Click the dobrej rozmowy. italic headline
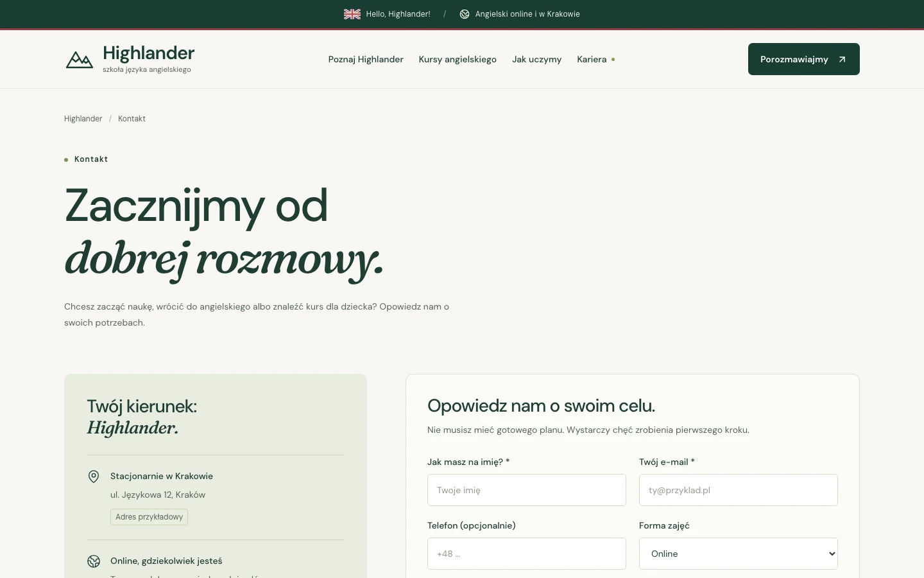The width and height of the screenshot is (924, 578). pos(224,259)
